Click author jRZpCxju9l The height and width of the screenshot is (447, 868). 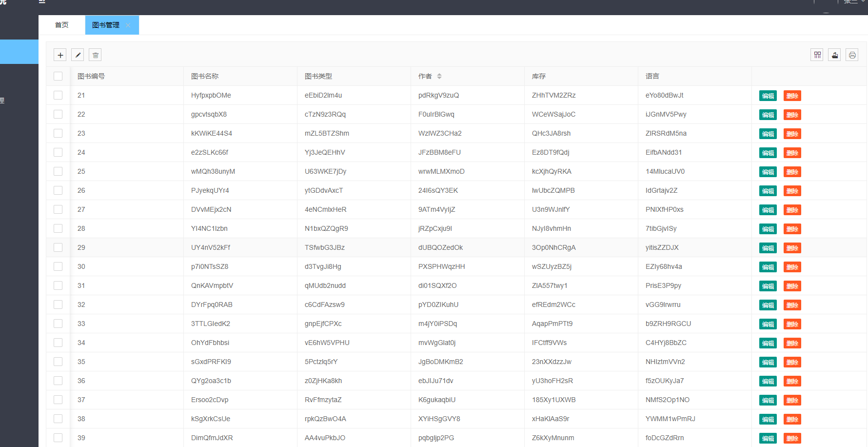coord(435,228)
